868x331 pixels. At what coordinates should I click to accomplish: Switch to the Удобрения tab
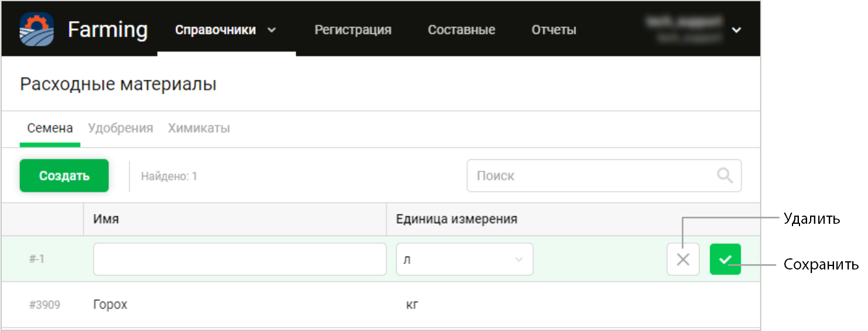[x=121, y=128]
